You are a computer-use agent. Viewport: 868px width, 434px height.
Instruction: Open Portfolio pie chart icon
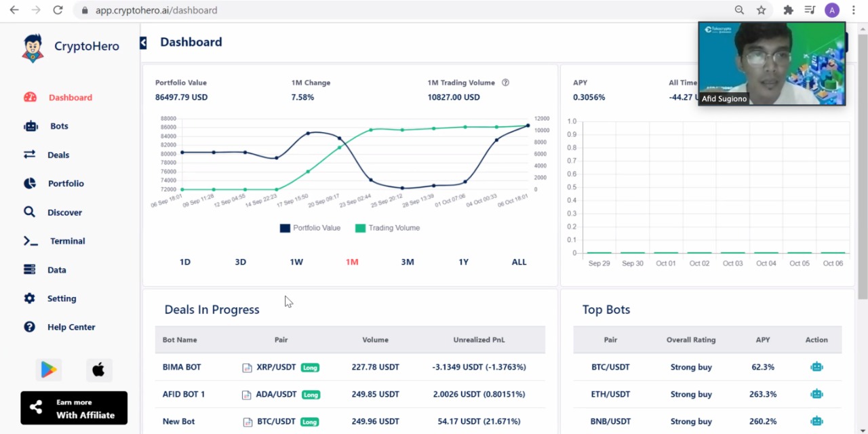30,183
